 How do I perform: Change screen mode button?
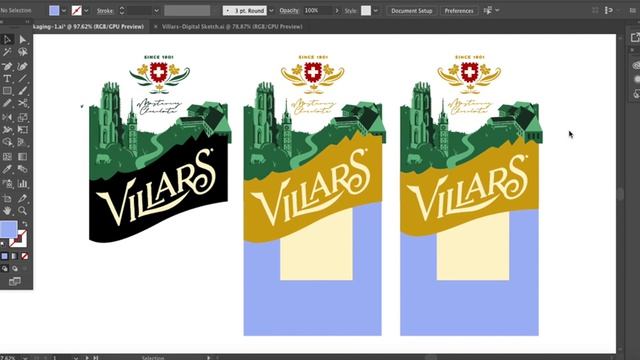click(15, 281)
